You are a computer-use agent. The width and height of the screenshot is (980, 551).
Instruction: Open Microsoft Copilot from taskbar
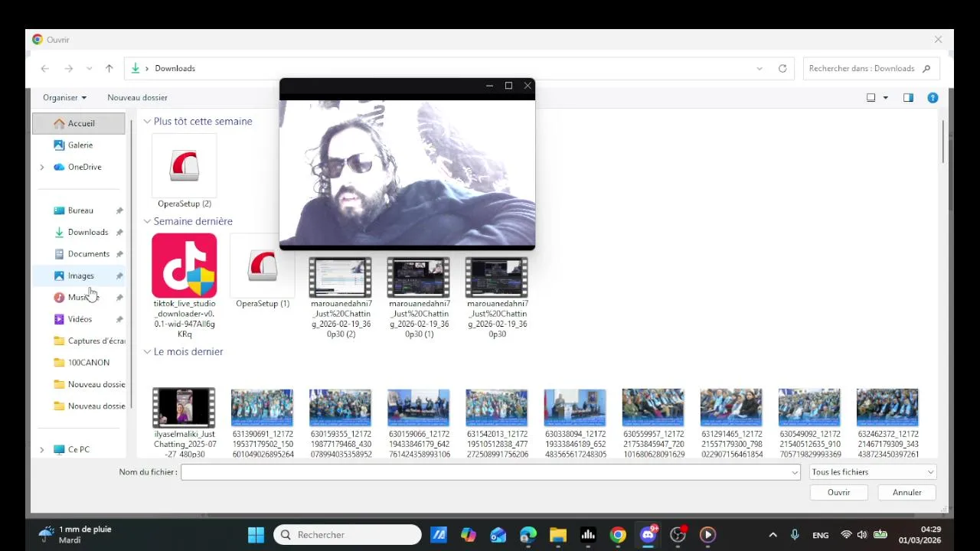coord(469,535)
